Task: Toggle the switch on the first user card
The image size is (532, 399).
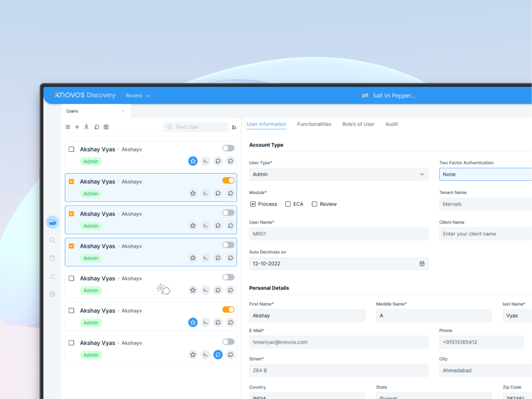Action: coord(228,148)
